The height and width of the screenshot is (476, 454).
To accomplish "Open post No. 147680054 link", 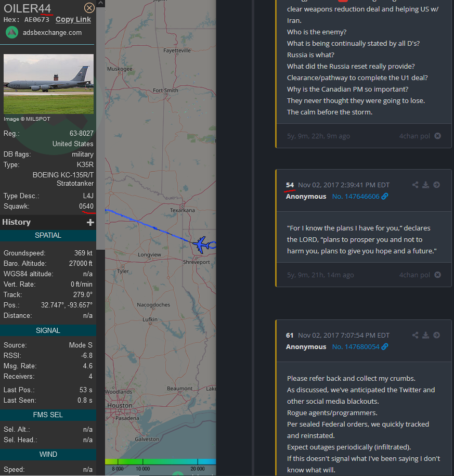I will click(356, 346).
